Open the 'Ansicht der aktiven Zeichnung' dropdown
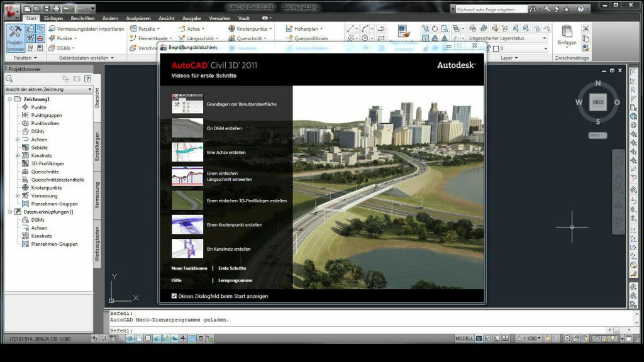Image resolution: width=644 pixels, height=362 pixels. (x=48, y=89)
